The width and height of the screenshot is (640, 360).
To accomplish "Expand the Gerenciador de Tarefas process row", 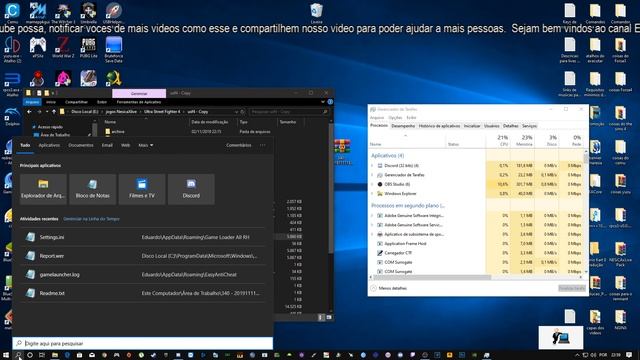I will (x=372, y=175).
